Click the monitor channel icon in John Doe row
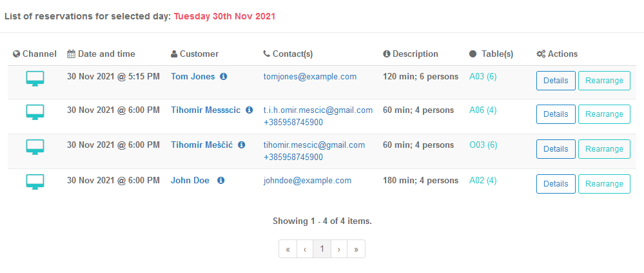Image resolution: width=644 pixels, height=273 pixels. (35, 182)
